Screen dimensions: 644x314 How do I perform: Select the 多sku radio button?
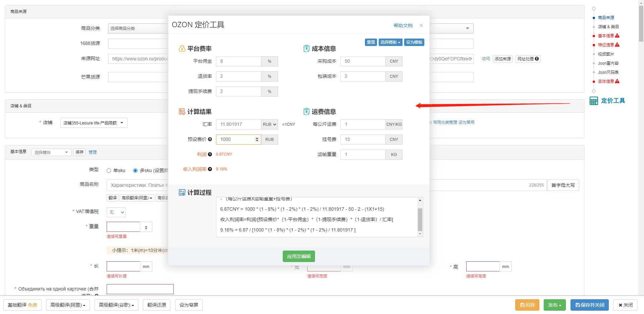click(135, 171)
